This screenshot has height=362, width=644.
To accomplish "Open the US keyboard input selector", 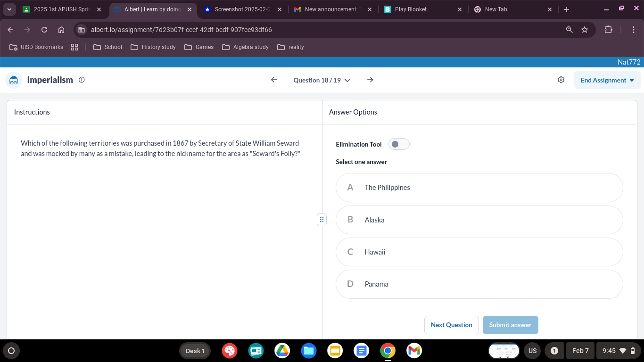I will pos(532,351).
